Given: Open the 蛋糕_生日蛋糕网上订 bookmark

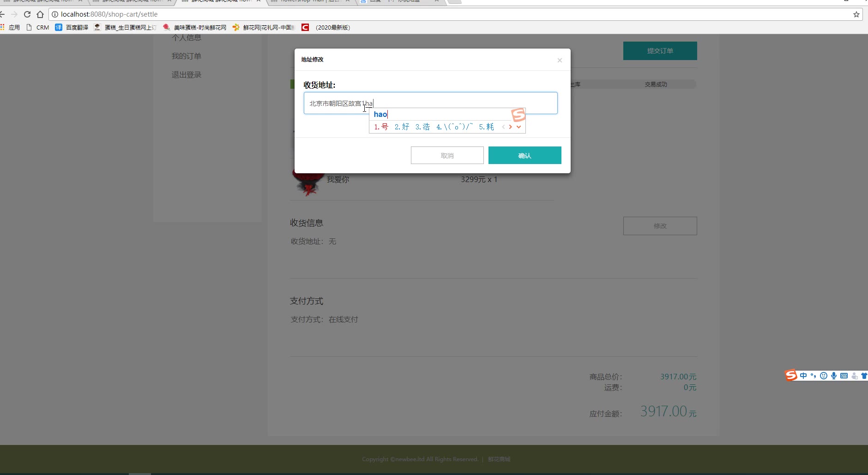Looking at the screenshot, I should (x=125, y=27).
